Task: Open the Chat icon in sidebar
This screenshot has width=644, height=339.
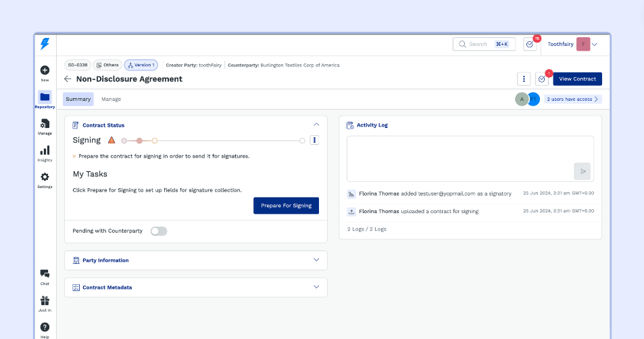Action: tap(45, 274)
